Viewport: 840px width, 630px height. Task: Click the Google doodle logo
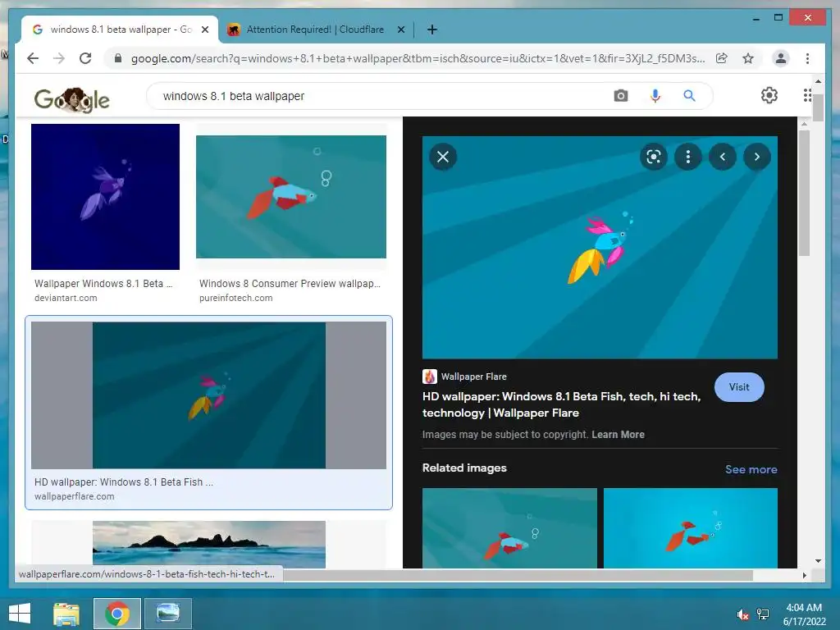pos(72,99)
